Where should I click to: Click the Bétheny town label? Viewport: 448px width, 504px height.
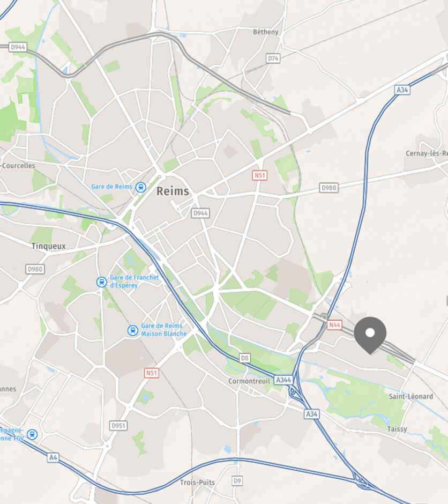[266, 32]
